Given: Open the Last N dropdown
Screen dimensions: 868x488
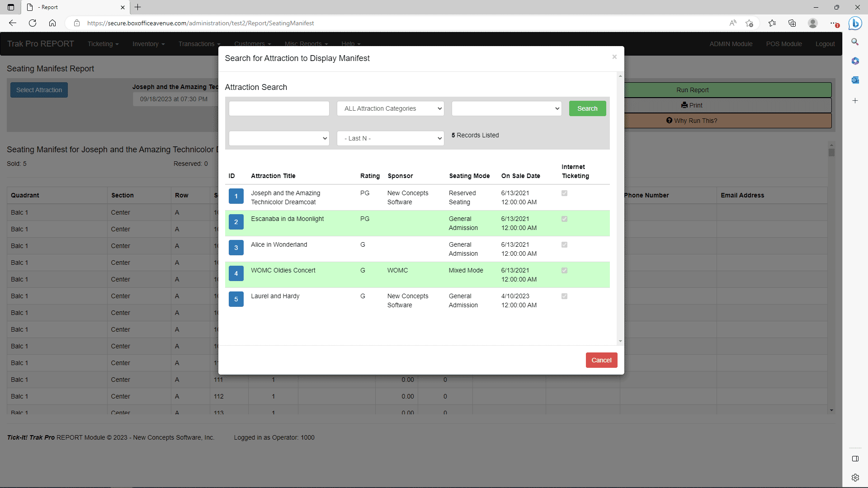Looking at the screenshot, I should coord(391,138).
